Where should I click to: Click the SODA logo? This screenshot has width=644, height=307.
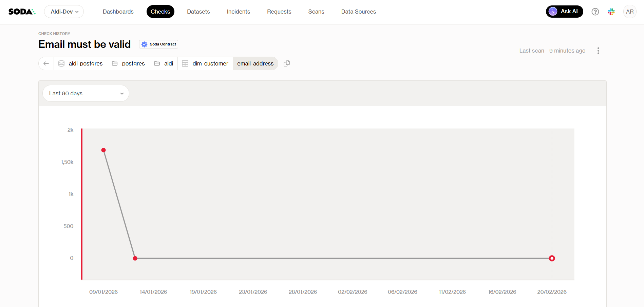(22, 12)
